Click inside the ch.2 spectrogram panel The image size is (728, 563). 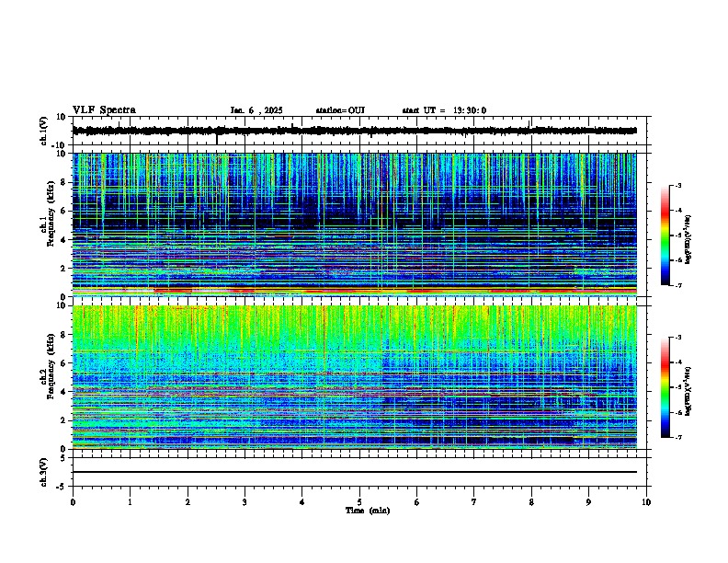pyautogui.click(x=355, y=377)
